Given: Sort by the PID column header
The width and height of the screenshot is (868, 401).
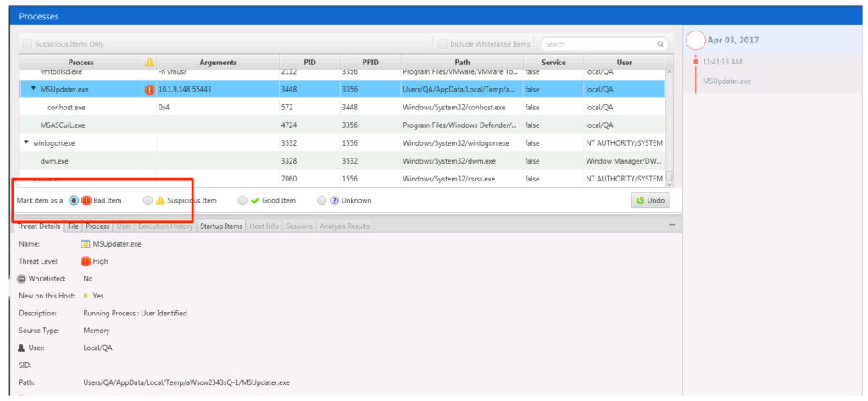Looking at the screenshot, I should [x=310, y=62].
